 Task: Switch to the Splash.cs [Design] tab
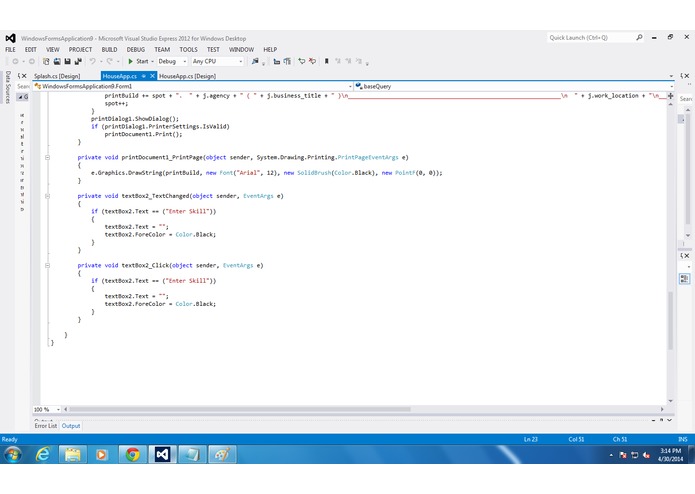click(x=57, y=76)
